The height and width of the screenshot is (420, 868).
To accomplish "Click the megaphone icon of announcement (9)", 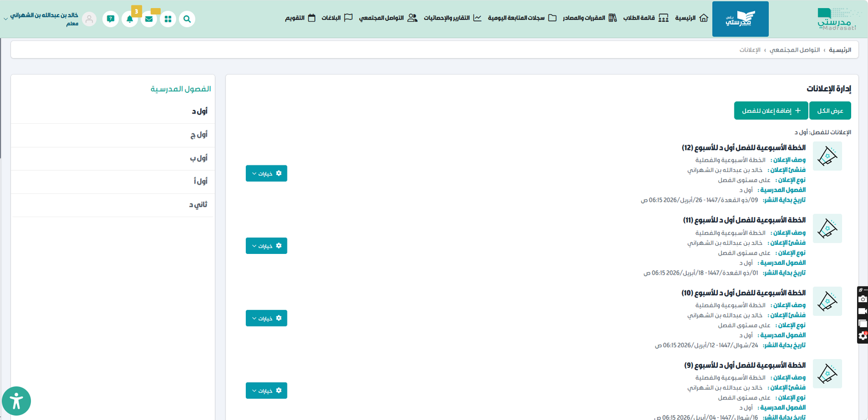I will [x=827, y=373].
